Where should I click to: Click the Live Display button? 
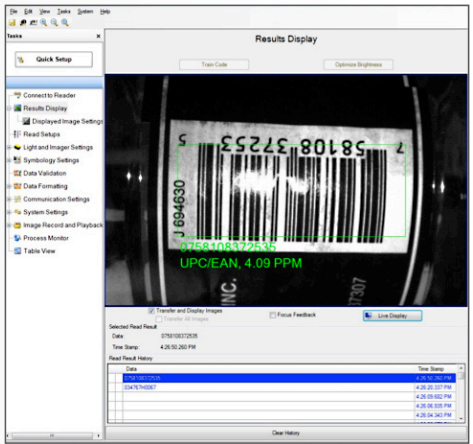393,316
